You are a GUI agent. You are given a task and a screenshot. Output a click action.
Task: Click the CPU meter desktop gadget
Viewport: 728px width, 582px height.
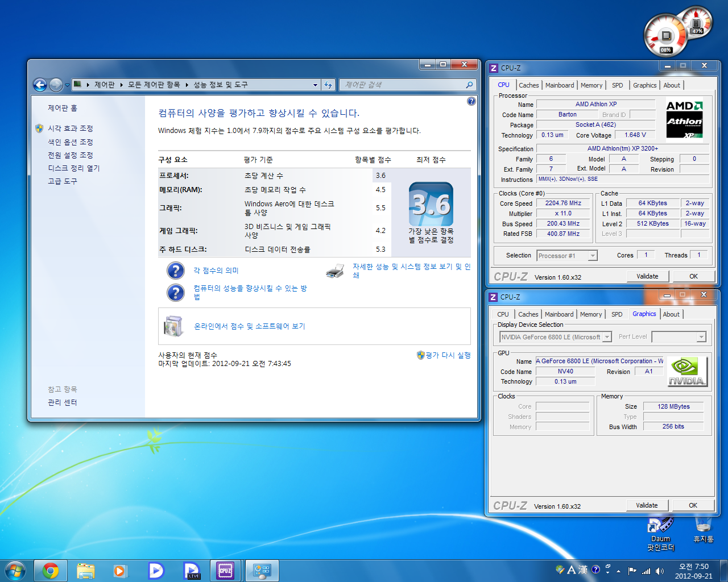[666, 36]
